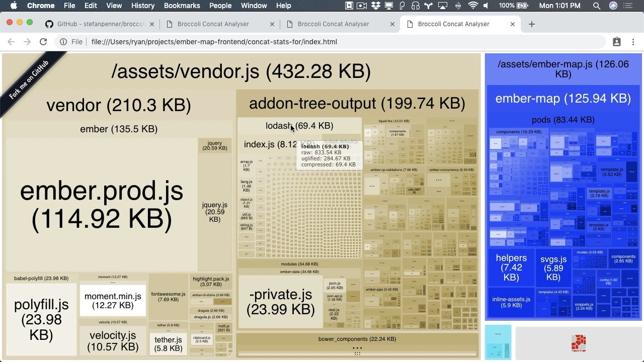Viewport: 644px width, 362px height.
Task: Click the Bluetooth icon in the menu bar
Action: pos(457,6)
